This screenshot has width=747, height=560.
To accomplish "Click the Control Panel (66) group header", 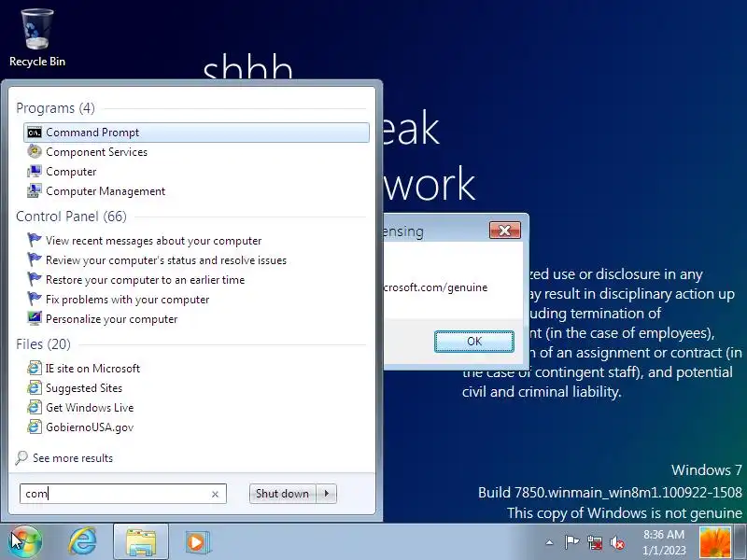I will (71, 217).
